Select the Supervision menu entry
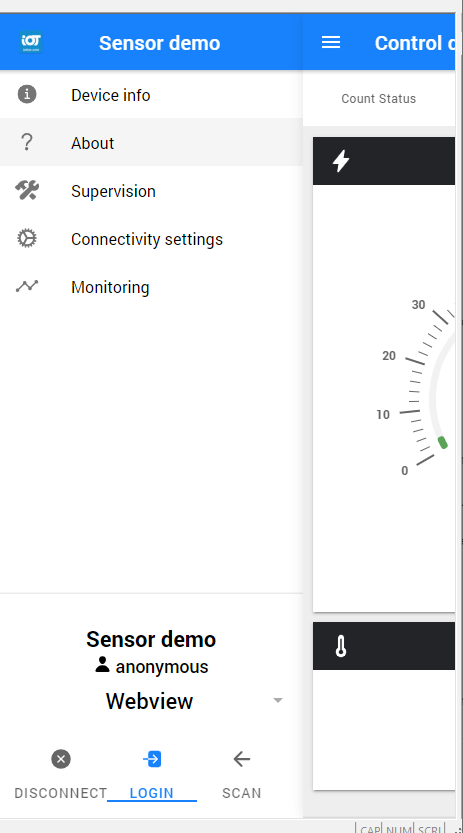 151,191
